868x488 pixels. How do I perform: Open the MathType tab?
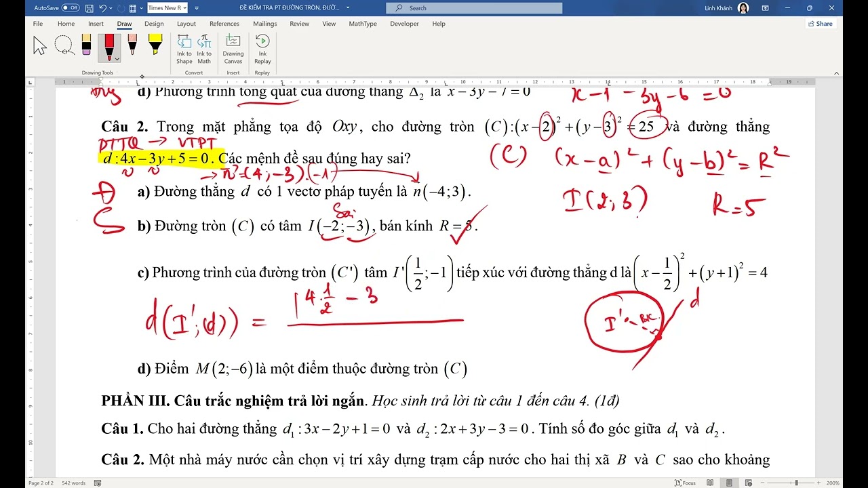pyautogui.click(x=363, y=24)
